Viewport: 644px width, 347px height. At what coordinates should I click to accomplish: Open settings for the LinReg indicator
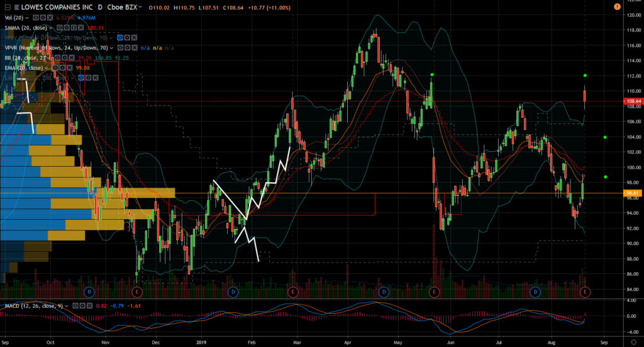tap(88, 77)
